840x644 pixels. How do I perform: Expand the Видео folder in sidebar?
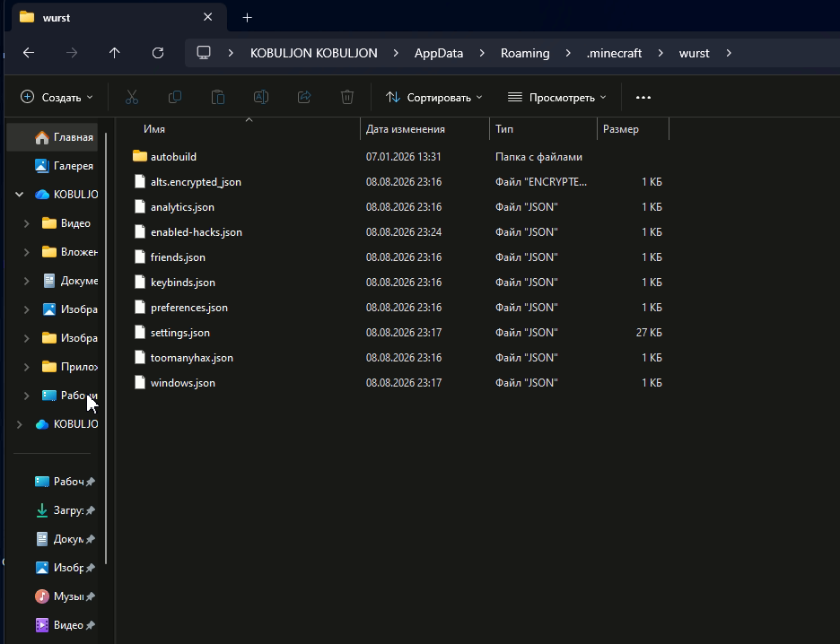click(x=26, y=223)
